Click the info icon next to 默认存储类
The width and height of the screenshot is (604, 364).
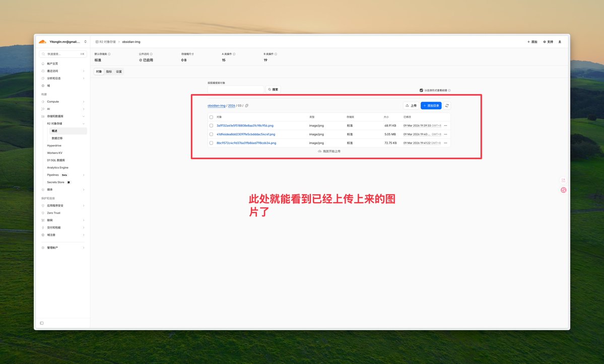[109, 54]
